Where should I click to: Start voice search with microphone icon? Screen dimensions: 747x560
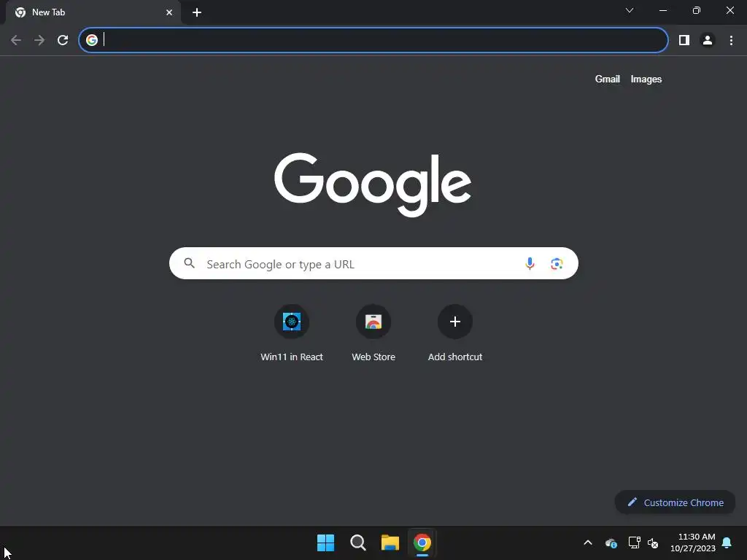coord(530,263)
